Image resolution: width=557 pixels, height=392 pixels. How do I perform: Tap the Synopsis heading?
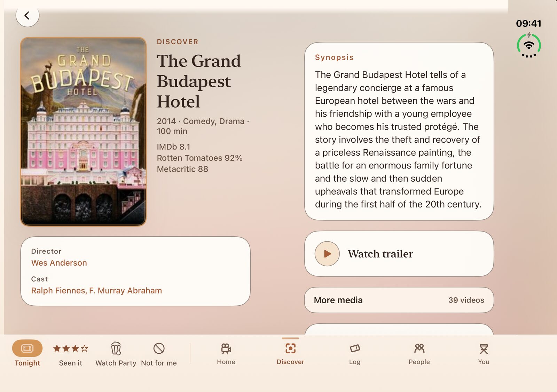[334, 57]
